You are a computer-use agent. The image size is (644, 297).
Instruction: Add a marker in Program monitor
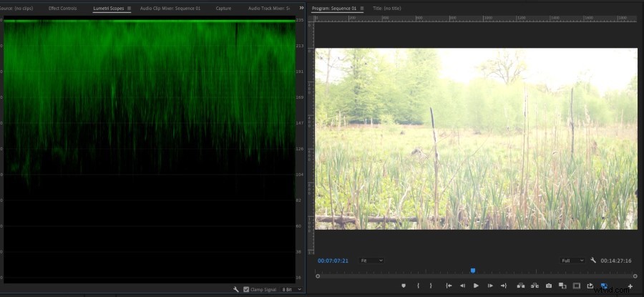coord(404,286)
